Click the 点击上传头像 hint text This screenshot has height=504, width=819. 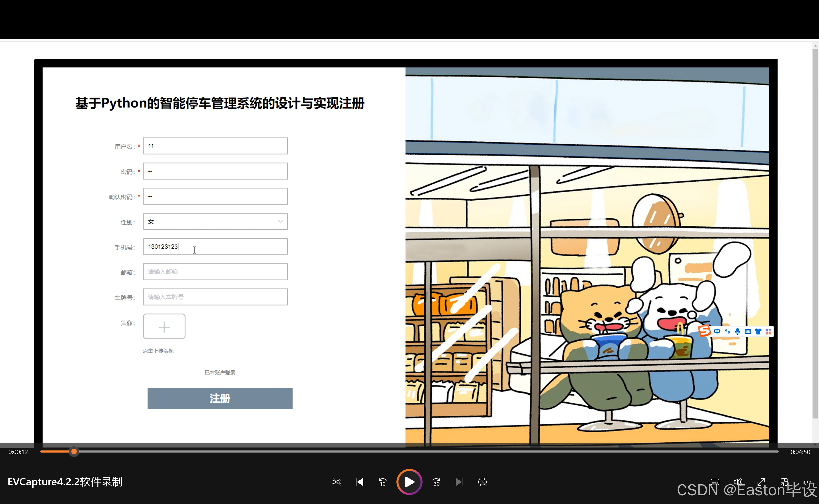tap(158, 351)
